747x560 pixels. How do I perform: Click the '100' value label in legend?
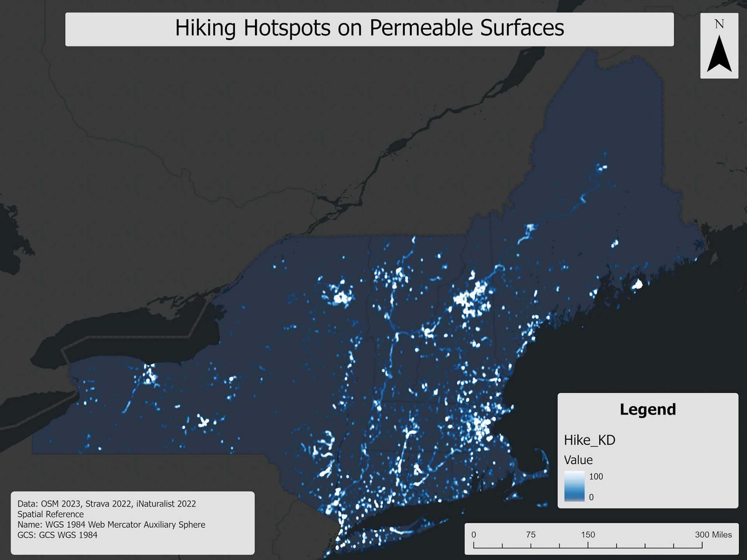pos(596,477)
